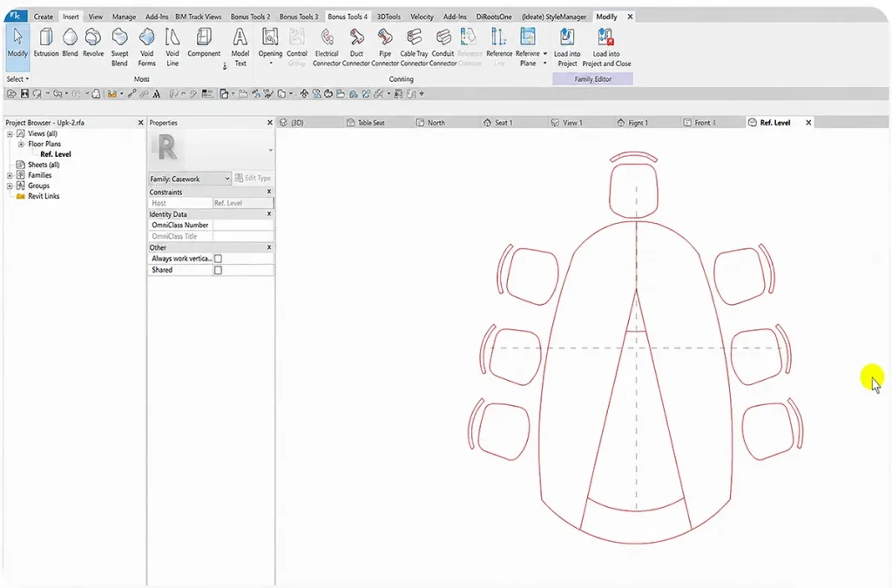892x588 pixels.
Task: Expand the Groups tree node
Action: click(10, 186)
